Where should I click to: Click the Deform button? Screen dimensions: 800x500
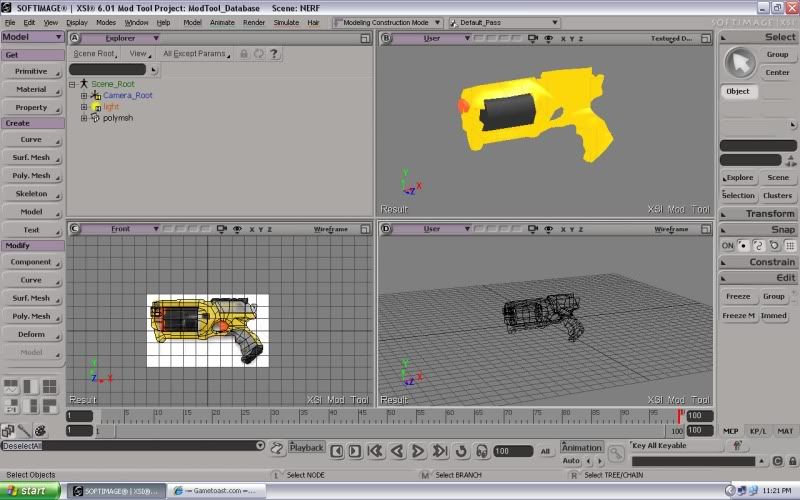tap(32, 334)
